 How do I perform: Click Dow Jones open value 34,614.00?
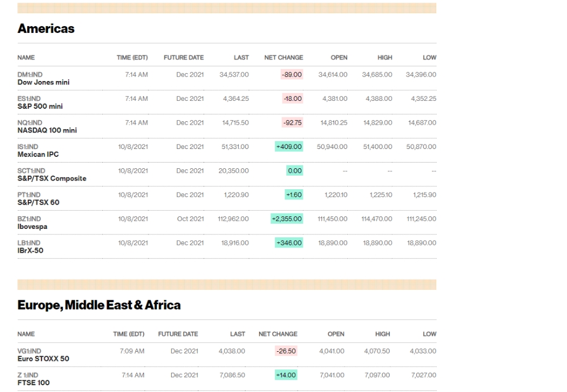pyautogui.click(x=333, y=75)
